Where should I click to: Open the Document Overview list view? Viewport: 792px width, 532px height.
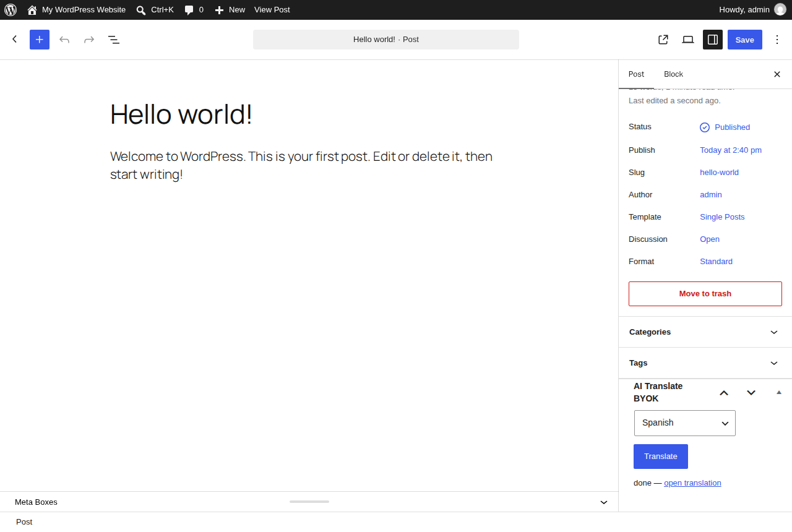(114, 40)
